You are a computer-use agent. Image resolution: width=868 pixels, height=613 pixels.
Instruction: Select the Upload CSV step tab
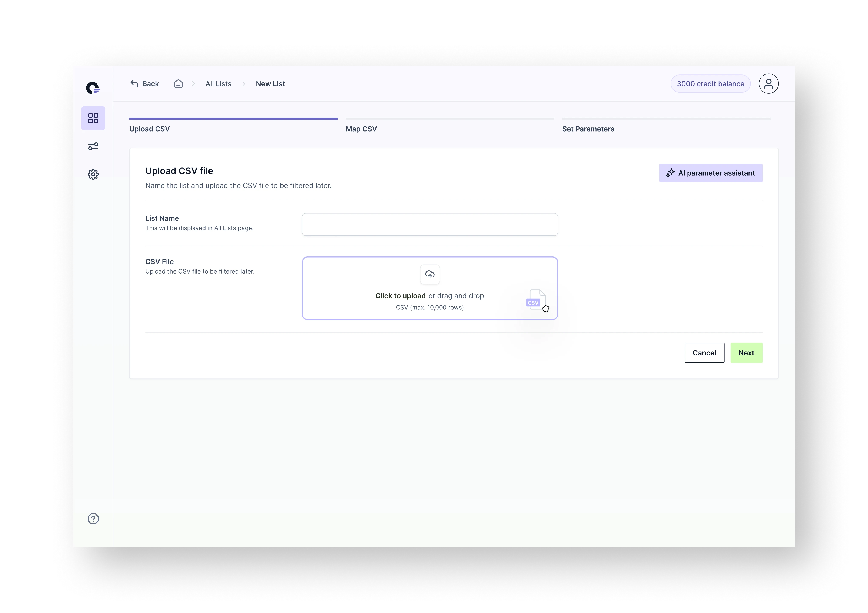(150, 129)
